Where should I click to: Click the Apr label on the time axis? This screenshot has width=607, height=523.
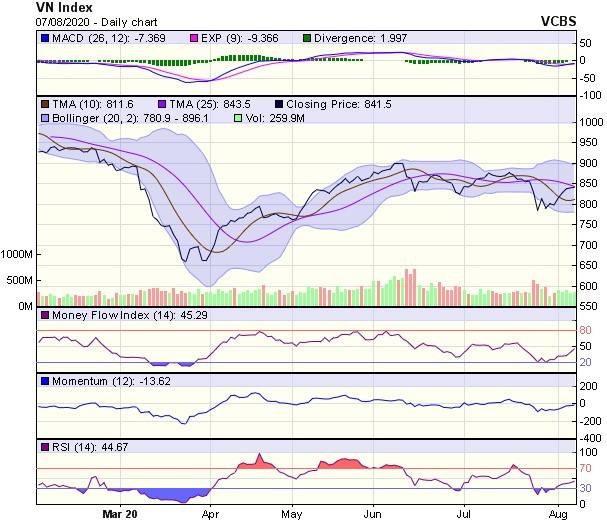click(211, 515)
